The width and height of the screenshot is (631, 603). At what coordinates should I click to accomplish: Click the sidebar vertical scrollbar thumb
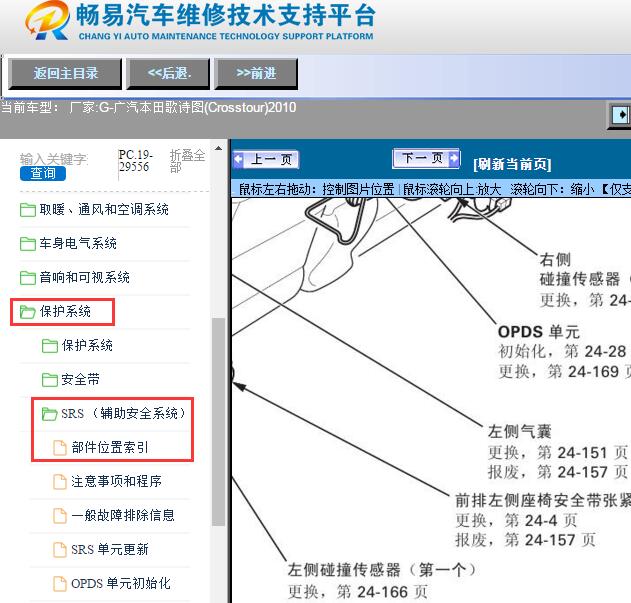pos(218,421)
